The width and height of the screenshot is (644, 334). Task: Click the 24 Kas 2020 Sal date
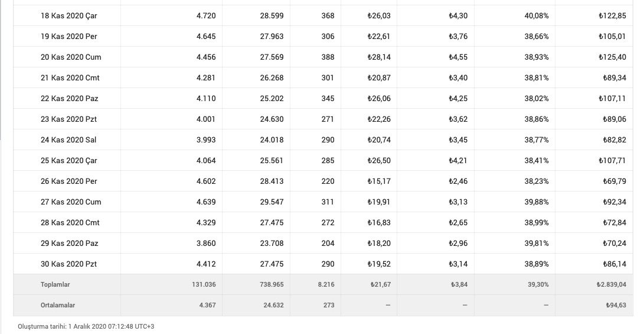(68, 140)
